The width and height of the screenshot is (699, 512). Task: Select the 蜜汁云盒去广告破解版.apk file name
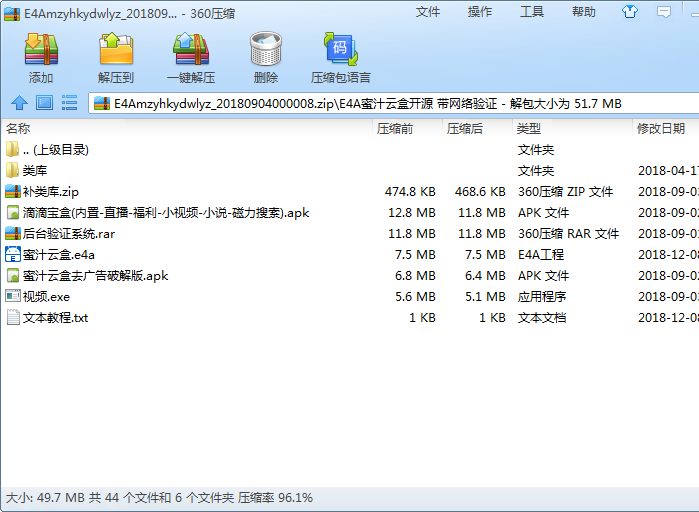(95, 275)
